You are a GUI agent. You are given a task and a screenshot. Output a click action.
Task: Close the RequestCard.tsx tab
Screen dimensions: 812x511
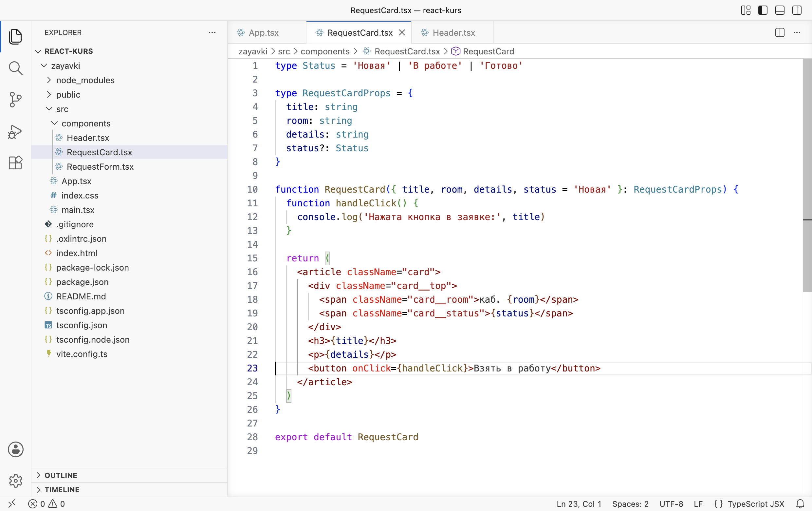coord(402,32)
